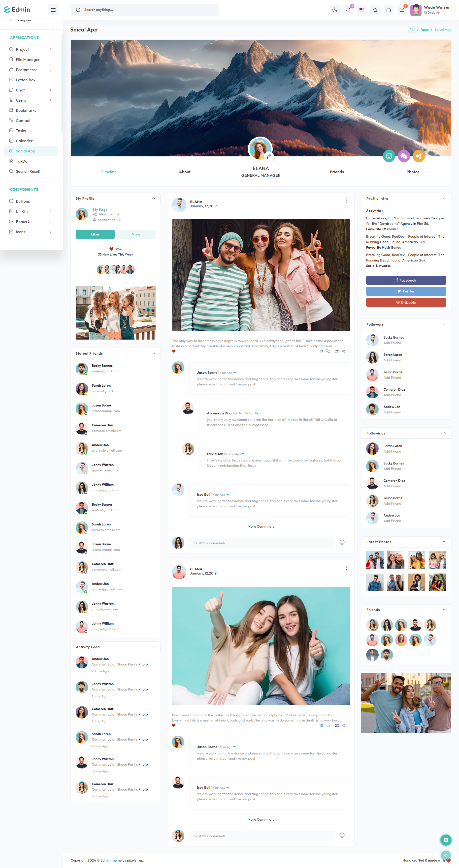
Task: Expand the Ecommerce sidebar menu
Action: click(30, 70)
